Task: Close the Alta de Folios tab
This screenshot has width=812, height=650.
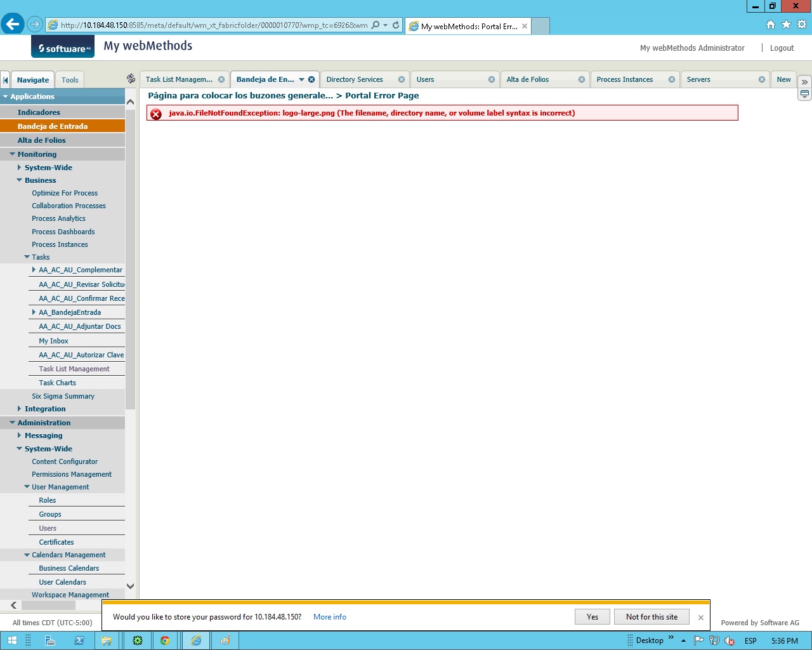Action: [x=582, y=79]
